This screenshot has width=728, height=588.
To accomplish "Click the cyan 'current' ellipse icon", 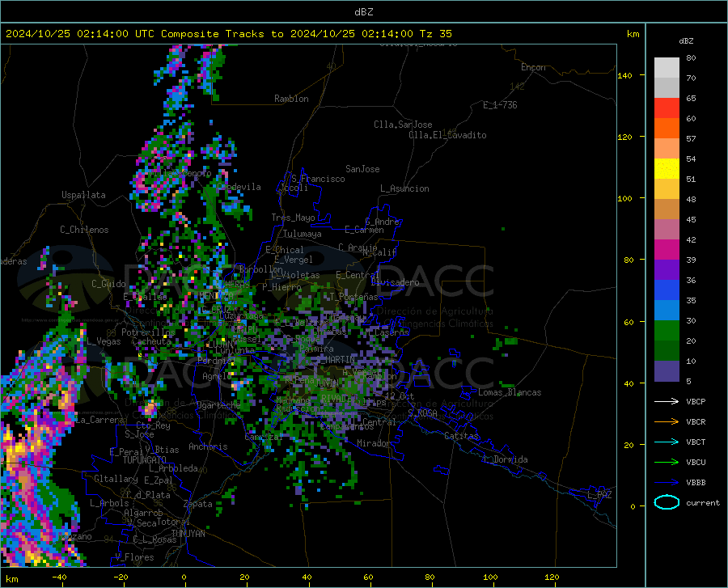I will [667, 502].
